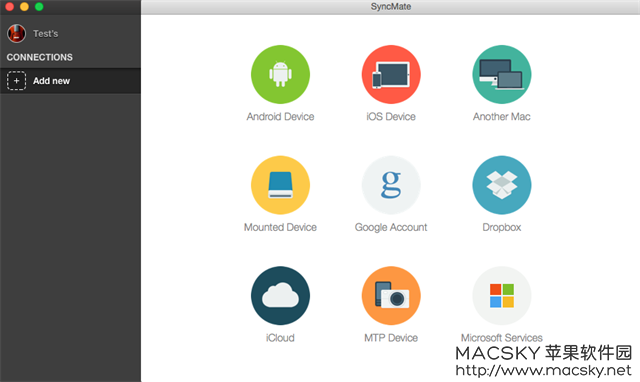The height and width of the screenshot is (382, 640).
Task: Select the iCloud cloud icon
Action: coord(280,295)
